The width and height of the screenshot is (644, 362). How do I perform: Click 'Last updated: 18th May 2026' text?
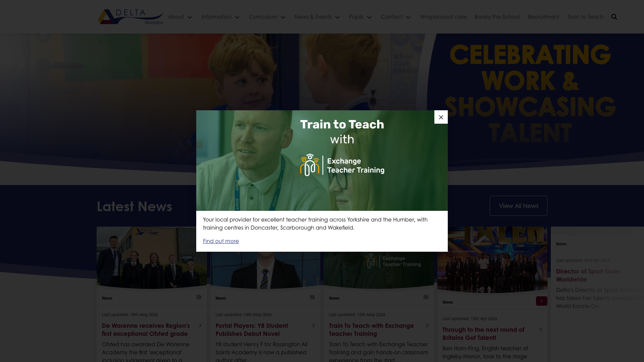point(130,314)
